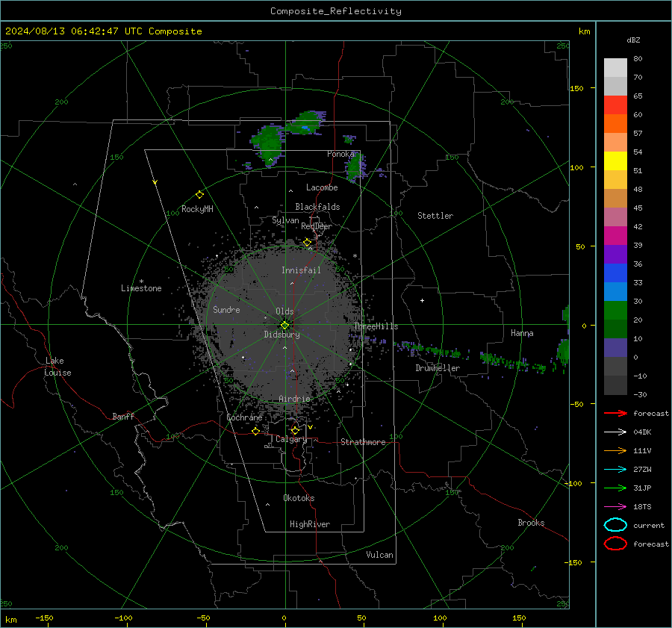The height and width of the screenshot is (628, 672).
Task: Click the cyan current ellipse legend icon
Action: 615,525
